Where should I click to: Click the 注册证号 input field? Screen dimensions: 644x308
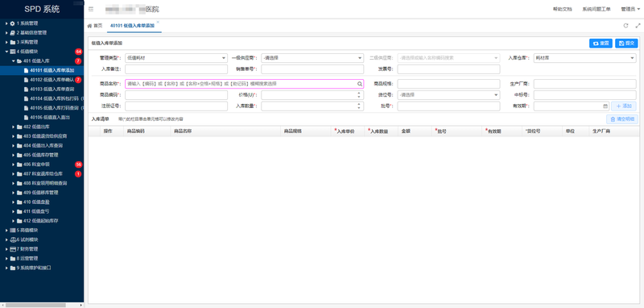click(x=176, y=106)
